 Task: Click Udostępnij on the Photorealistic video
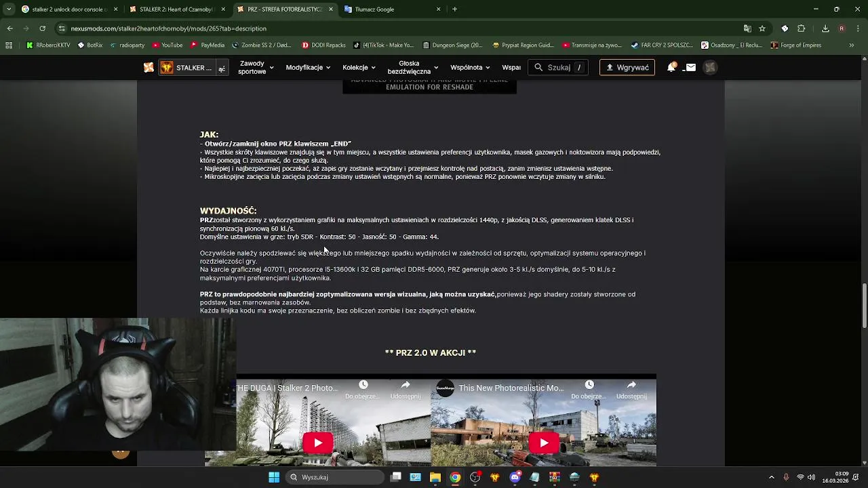(631, 390)
